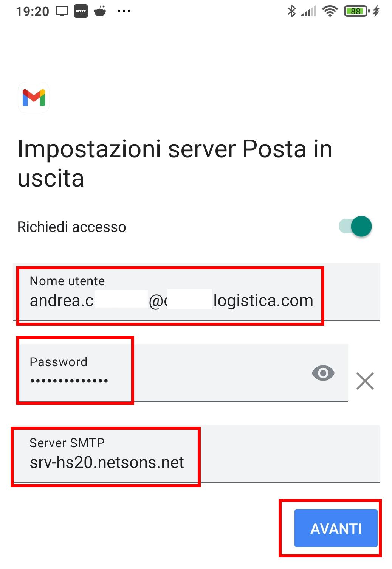The image size is (392, 569).
Task: Tap the Impostazioni server Posta in uscita heading
Action: pos(175,163)
